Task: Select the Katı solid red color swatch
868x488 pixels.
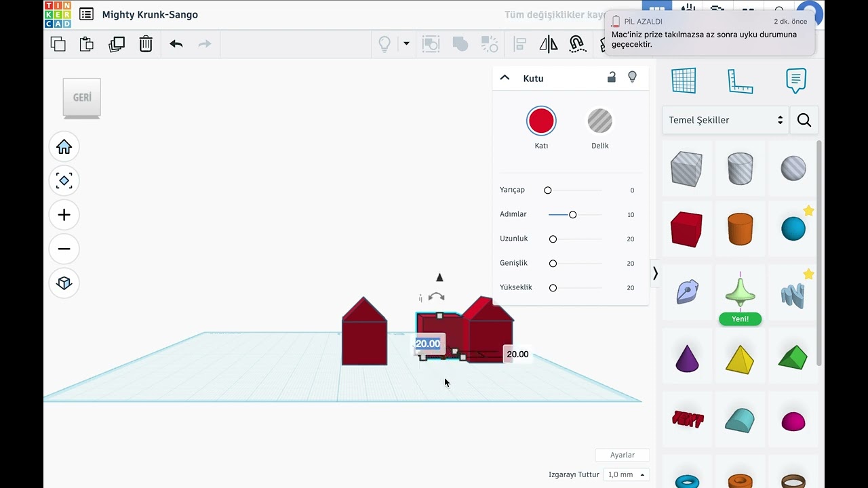Action: click(541, 121)
